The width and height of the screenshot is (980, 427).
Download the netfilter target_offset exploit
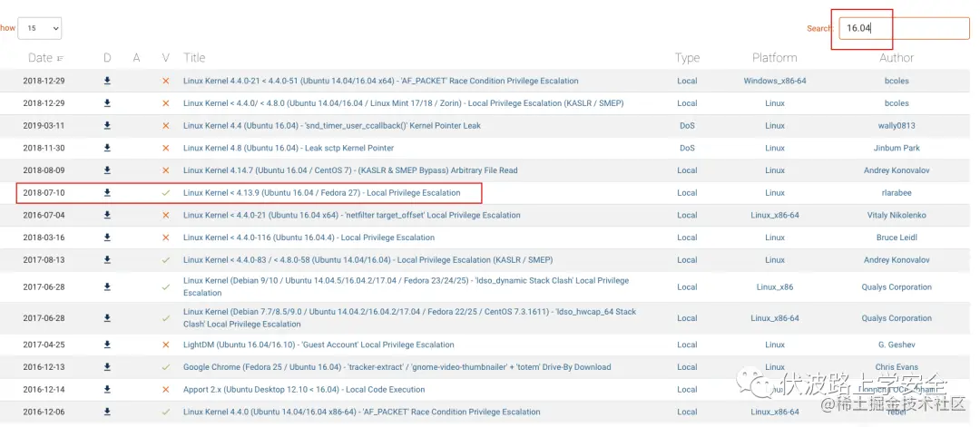coord(107,215)
